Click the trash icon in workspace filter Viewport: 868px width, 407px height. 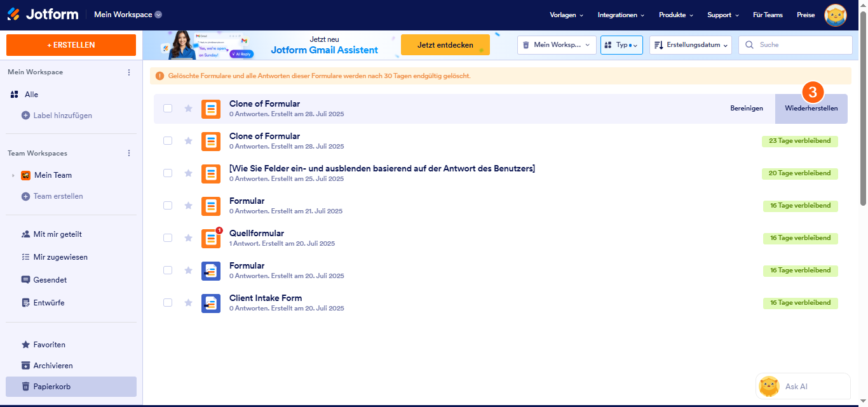[526, 45]
